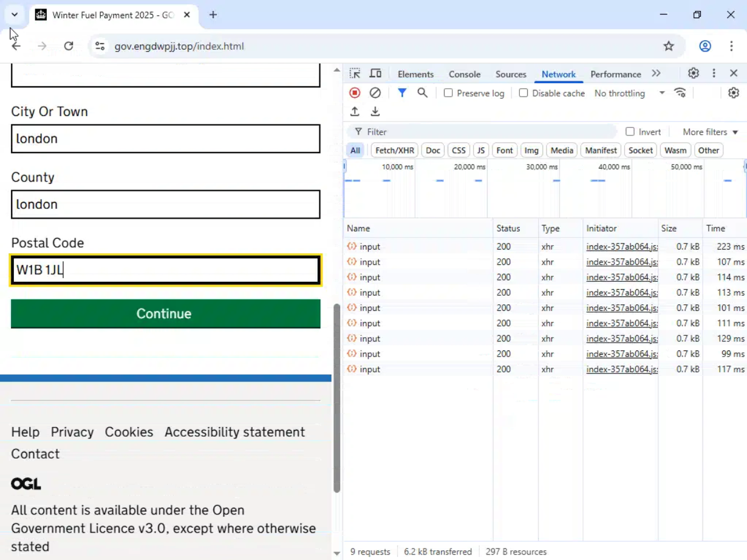Open a new browser tab
The width and height of the screenshot is (747, 560).
213,15
